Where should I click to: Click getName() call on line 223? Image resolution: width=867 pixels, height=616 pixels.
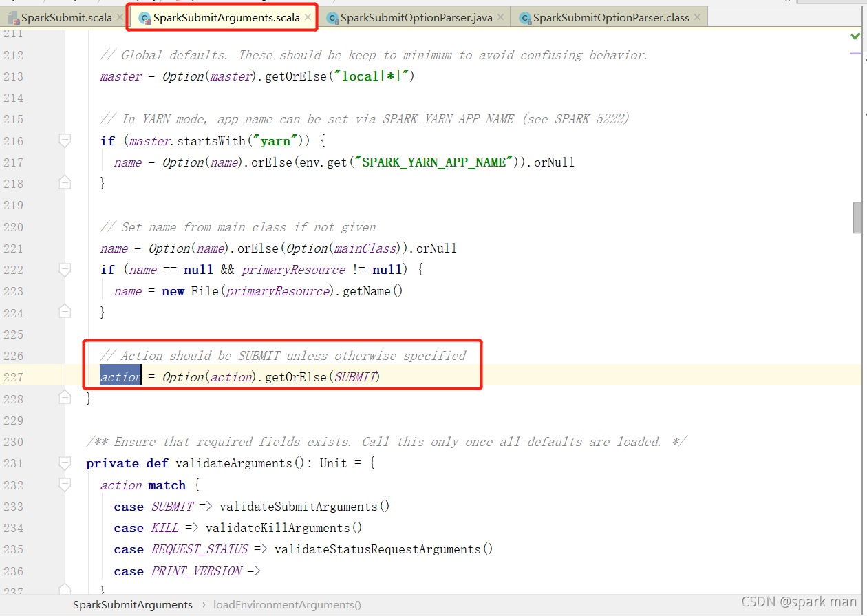(x=372, y=291)
